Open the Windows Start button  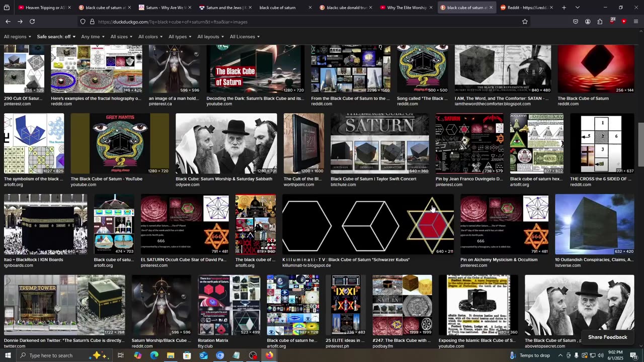9,355
